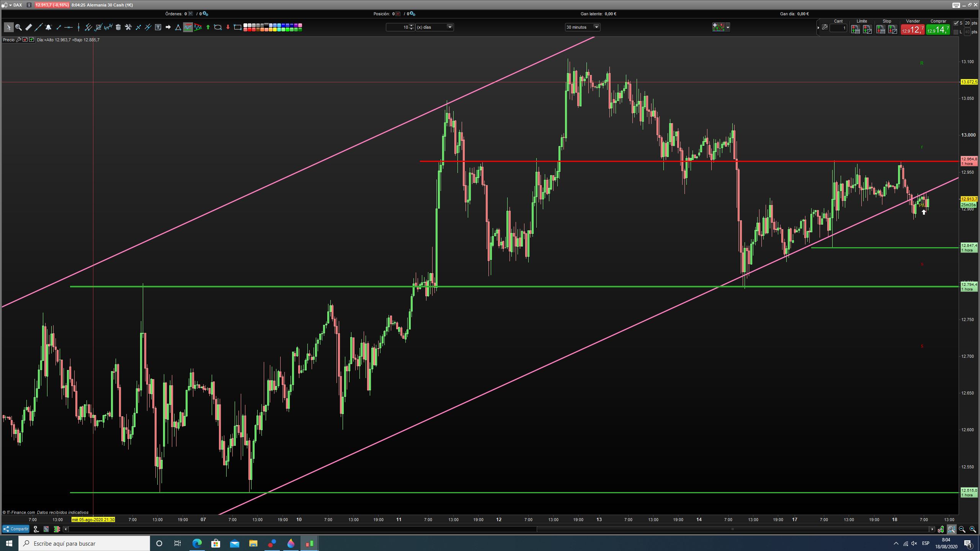Enable the L limit points checkbox
Viewport: 980px width, 551px height.
pos(956,32)
